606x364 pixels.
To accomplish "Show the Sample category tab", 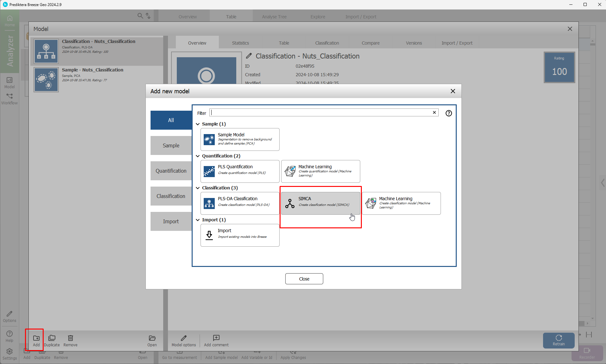I will [171, 145].
